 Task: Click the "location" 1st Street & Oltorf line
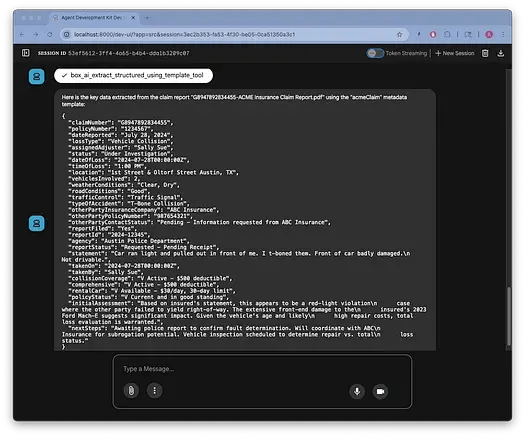pyautogui.click(x=154, y=172)
